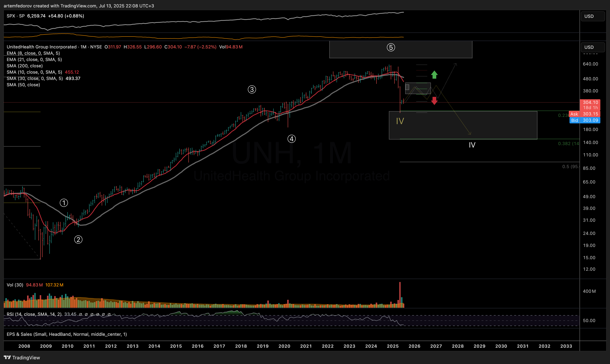Click the RSI value 33.45
The width and height of the screenshot is (610, 364).
click(70, 314)
